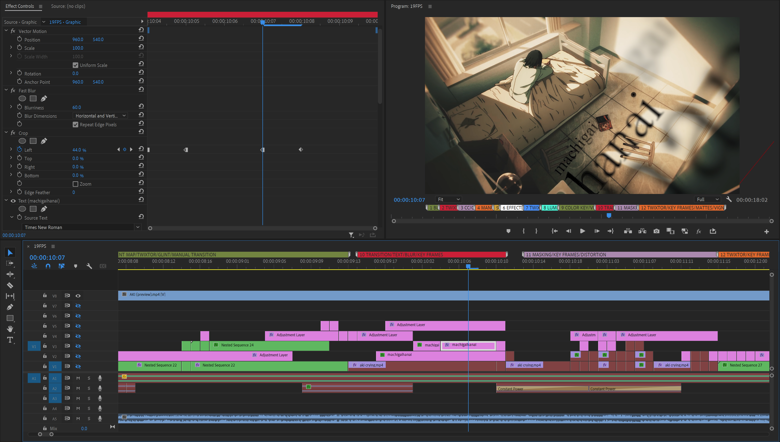
Task: Select the Rectangle tool
Action: [x=10, y=318]
